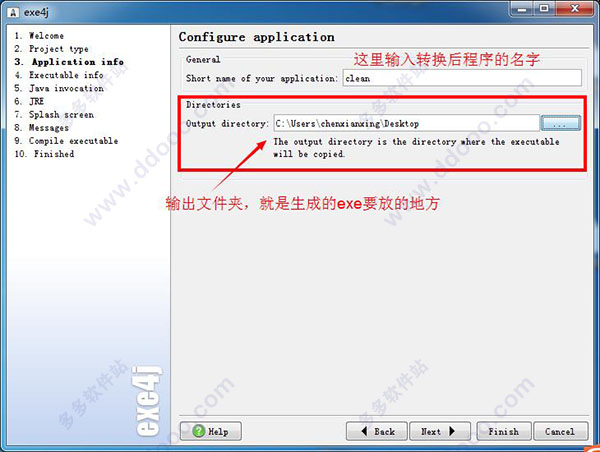Click the Finish button

(x=504, y=431)
